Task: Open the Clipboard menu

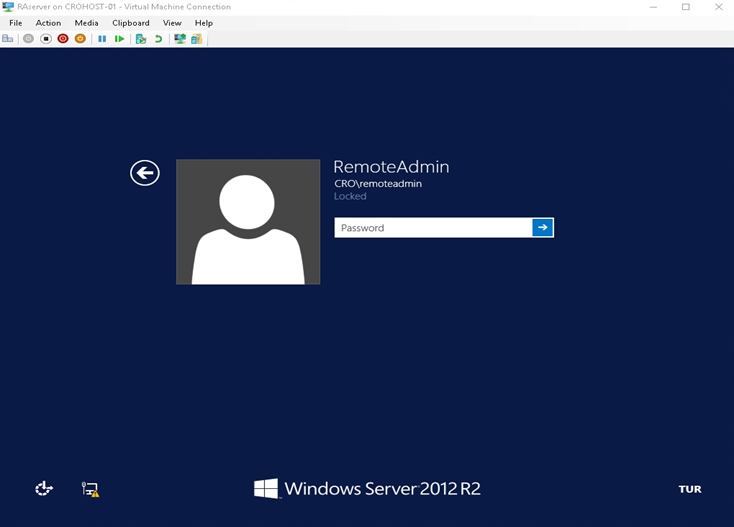Action: 131,23
